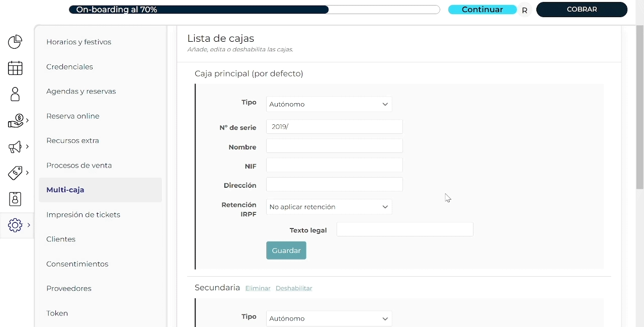Click the On-boarding progress bar
This screenshot has width=644, height=327.
pyautogui.click(x=254, y=10)
